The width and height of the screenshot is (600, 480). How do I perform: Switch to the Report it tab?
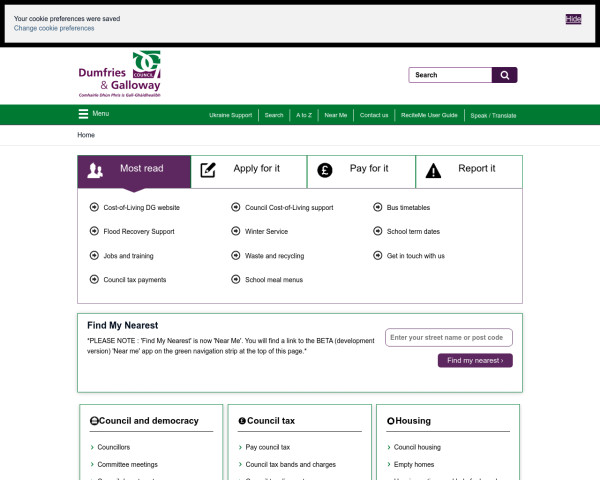pos(469,171)
